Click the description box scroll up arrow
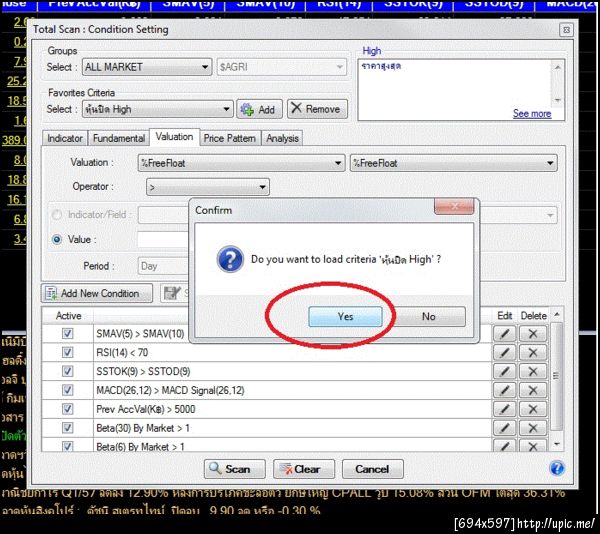The width and height of the screenshot is (600, 534). point(558,68)
